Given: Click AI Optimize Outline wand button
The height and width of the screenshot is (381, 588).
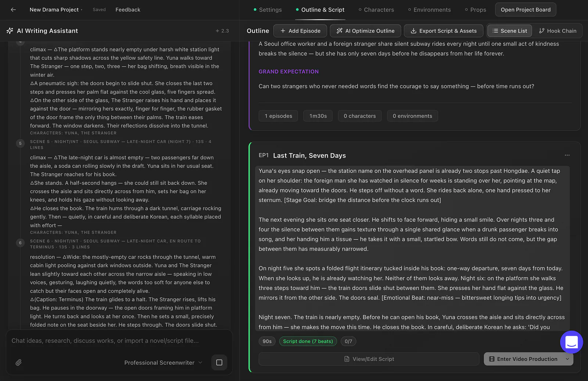Looking at the screenshot, I should point(365,31).
